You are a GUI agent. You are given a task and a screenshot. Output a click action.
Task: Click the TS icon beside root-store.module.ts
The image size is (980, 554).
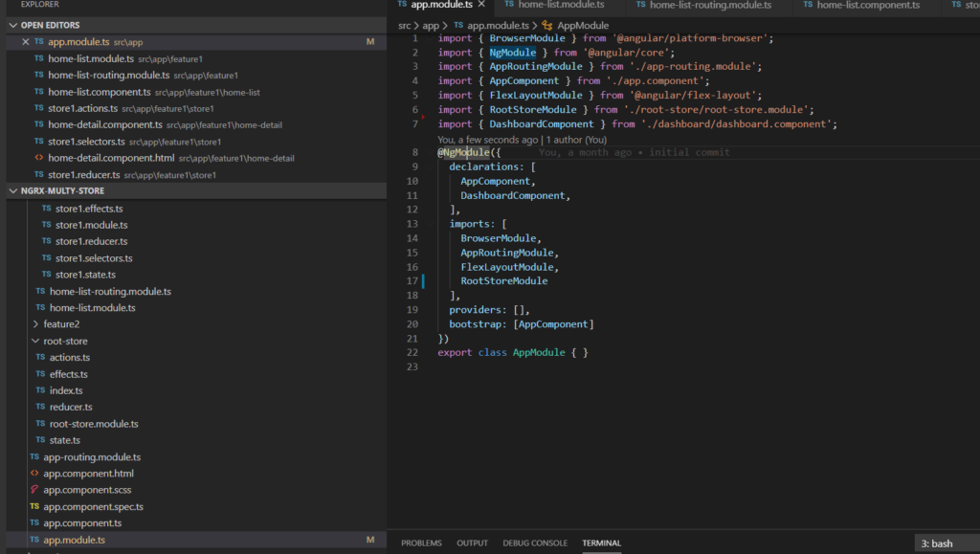[x=40, y=424]
